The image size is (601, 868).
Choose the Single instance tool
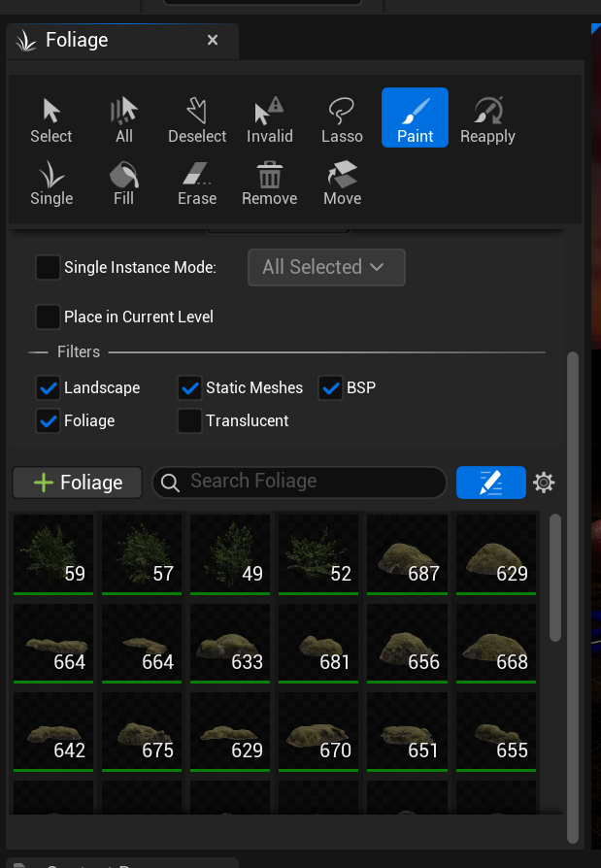pyautogui.click(x=51, y=182)
